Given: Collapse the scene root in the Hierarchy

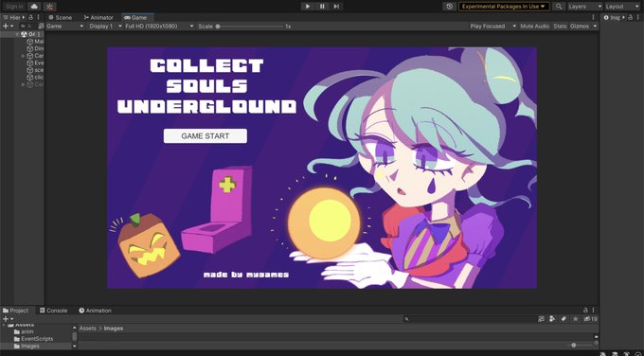Looking at the screenshot, I should [x=17, y=34].
